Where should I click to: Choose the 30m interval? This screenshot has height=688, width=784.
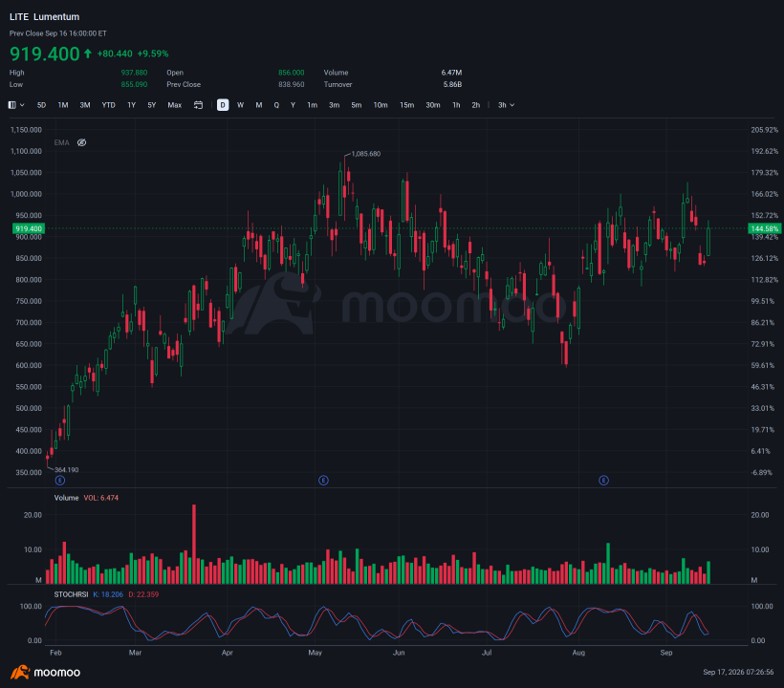point(433,105)
